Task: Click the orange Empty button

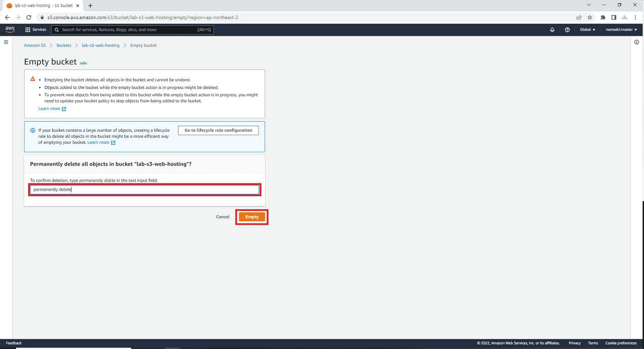Action: pos(252,217)
